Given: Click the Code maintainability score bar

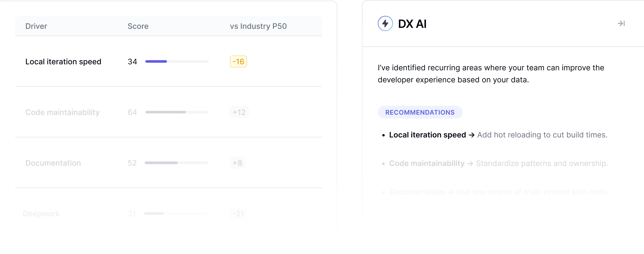Looking at the screenshot, I should (x=177, y=112).
